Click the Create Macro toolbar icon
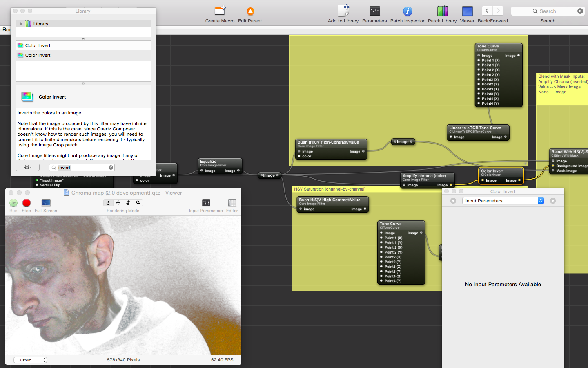 point(220,11)
